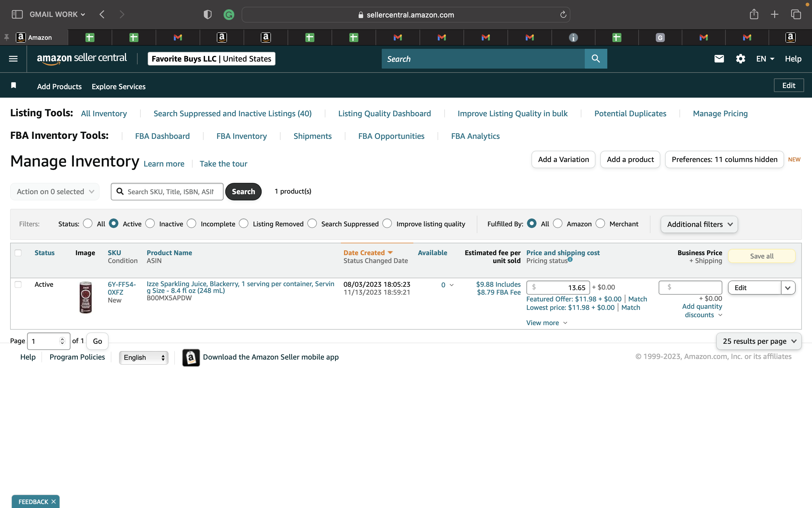Go back with the browser back arrow
812x508 pixels.
pos(102,14)
